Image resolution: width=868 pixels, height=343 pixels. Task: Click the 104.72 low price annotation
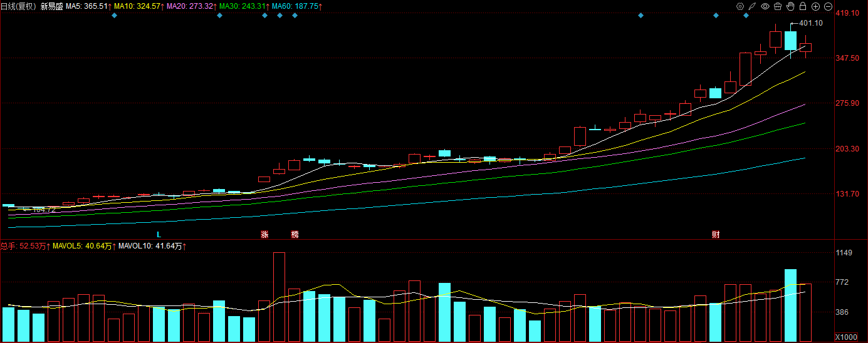click(x=44, y=210)
